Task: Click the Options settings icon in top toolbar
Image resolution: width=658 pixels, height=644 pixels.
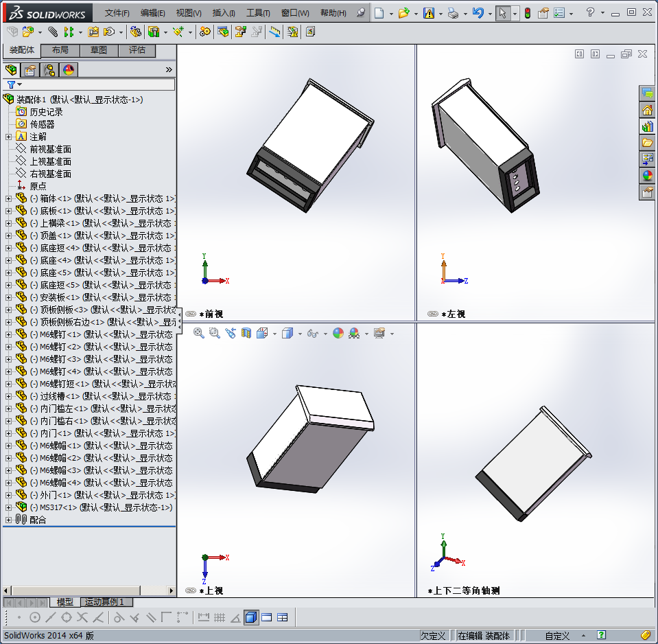Action: click(559, 13)
